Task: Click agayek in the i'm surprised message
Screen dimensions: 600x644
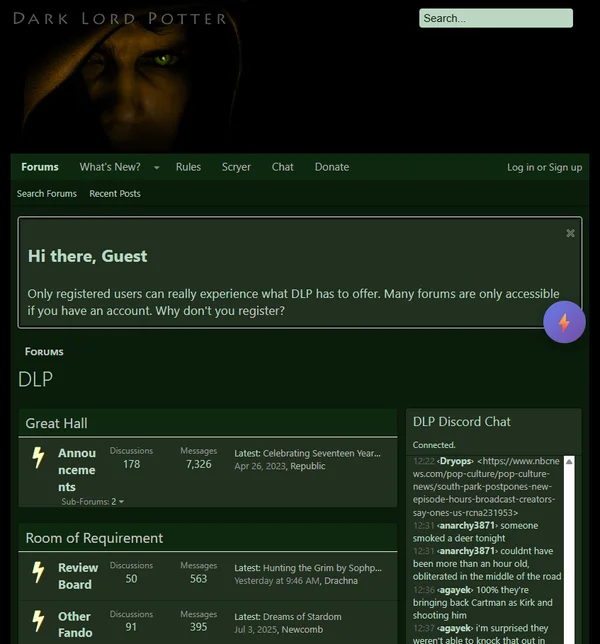Action: [455, 628]
